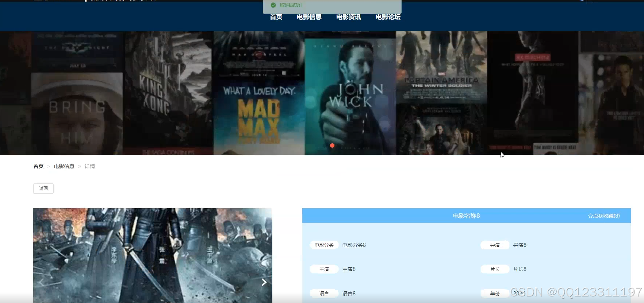Click the John Wick banner poster
Viewport: 644px width, 303px height.
[x=350, y=97]
